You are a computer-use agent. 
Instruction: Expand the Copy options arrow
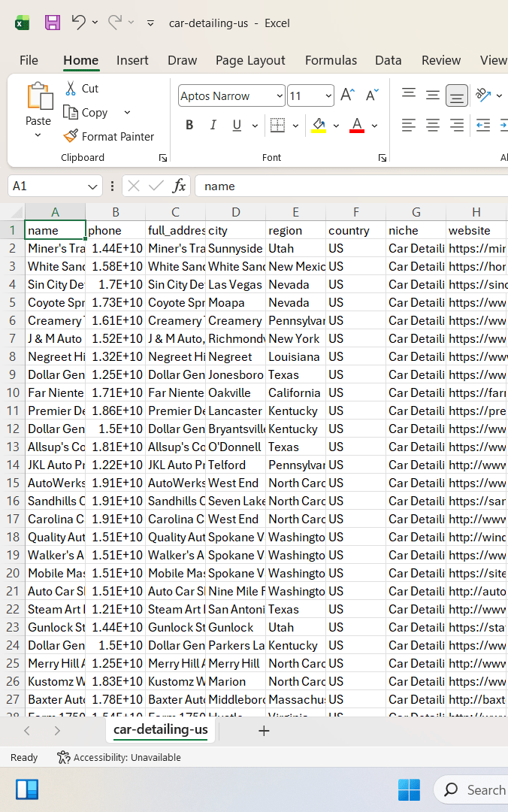pyautogui.click(x=127, y=112)
